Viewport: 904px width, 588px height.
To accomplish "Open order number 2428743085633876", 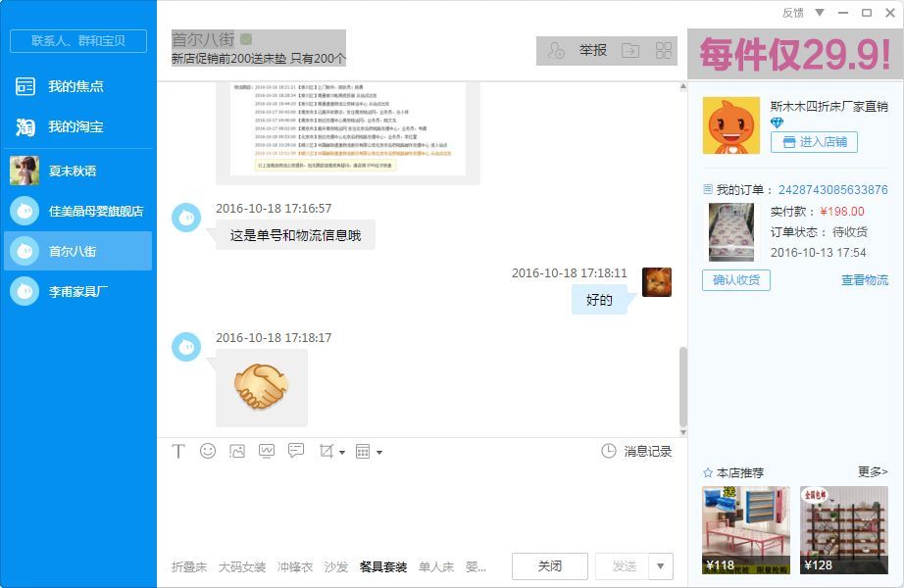I will pos(833,190).
